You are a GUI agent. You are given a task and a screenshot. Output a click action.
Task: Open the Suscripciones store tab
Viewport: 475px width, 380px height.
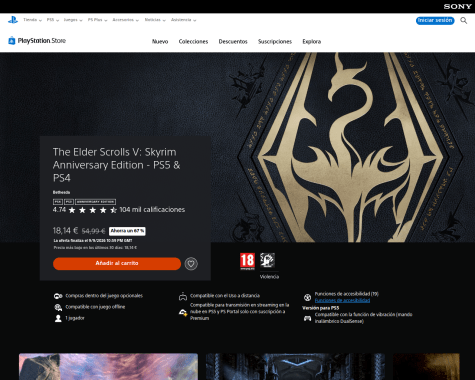pyautogui.click(x=275, y=42)
